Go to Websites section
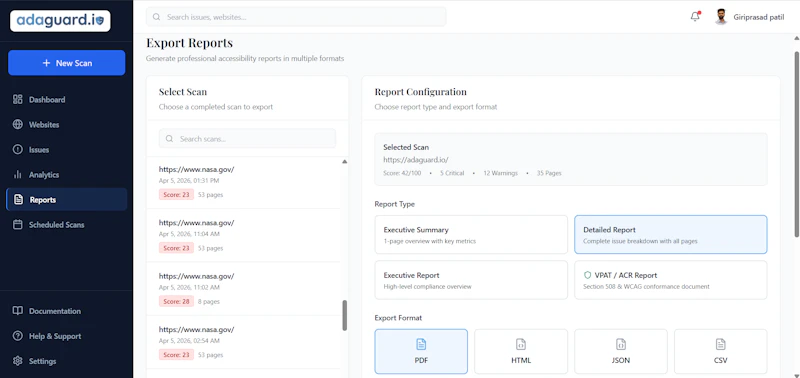 point(66,124)
